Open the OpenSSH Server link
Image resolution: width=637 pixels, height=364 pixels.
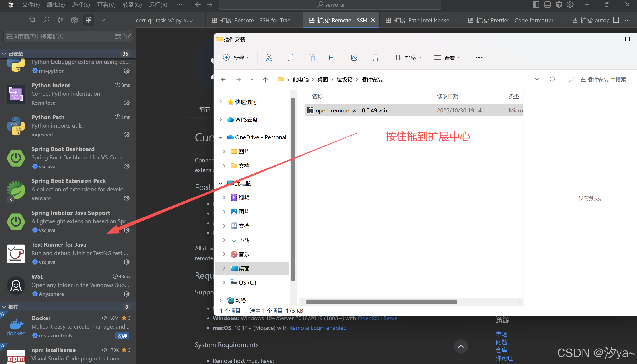[x=378, y=318]
